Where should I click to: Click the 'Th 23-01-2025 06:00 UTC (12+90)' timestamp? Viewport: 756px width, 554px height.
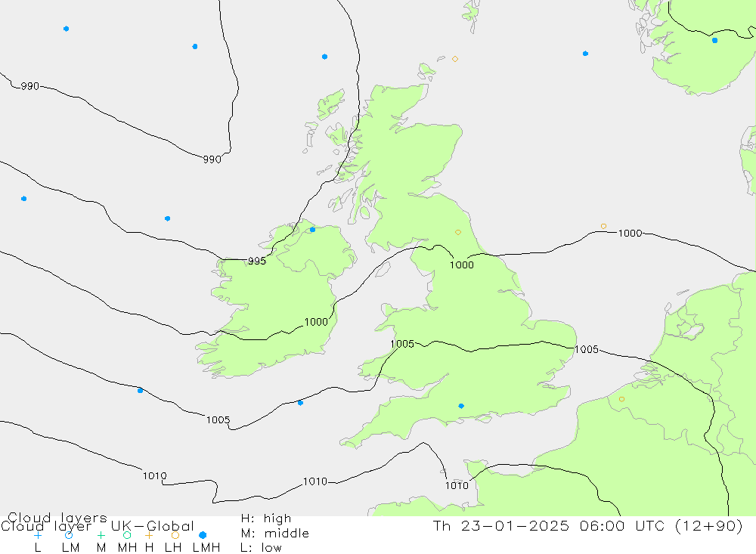click(x=587, y=525)
